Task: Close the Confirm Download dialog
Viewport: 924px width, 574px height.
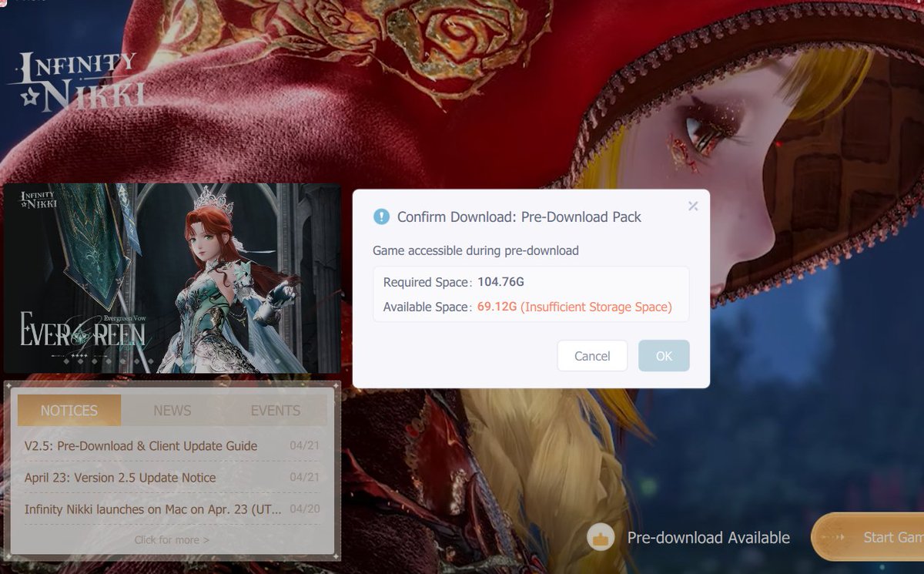Action: pos(693,206)
